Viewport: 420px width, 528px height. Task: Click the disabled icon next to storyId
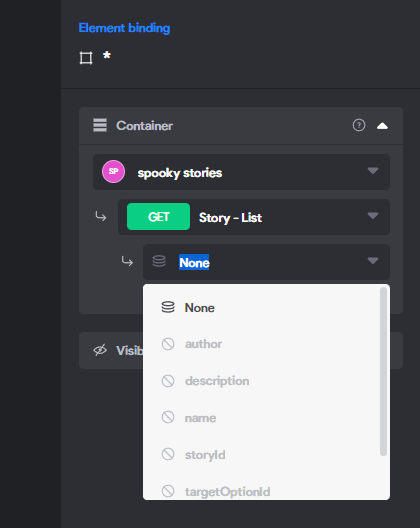coord(168,454)
